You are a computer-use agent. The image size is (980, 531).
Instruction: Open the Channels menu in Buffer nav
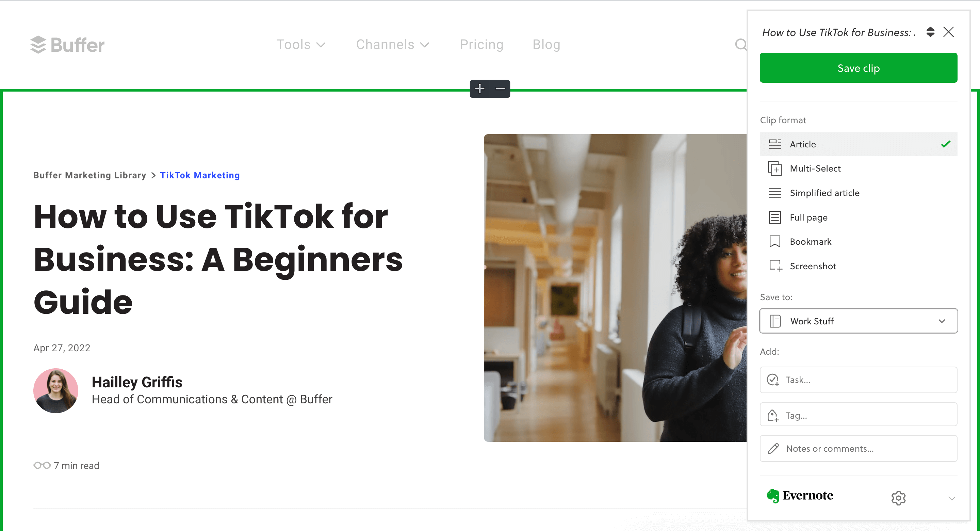point(393,44)
